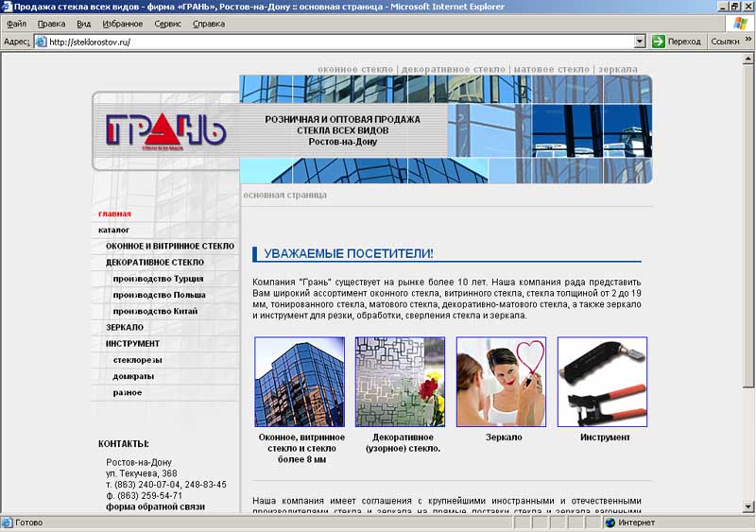This screenshot has width=756, height=532.
Task: Click the УВАЖАЕМЫЕ ПОСЕТИТЕЛИ heading
Action: pos(349,253)
